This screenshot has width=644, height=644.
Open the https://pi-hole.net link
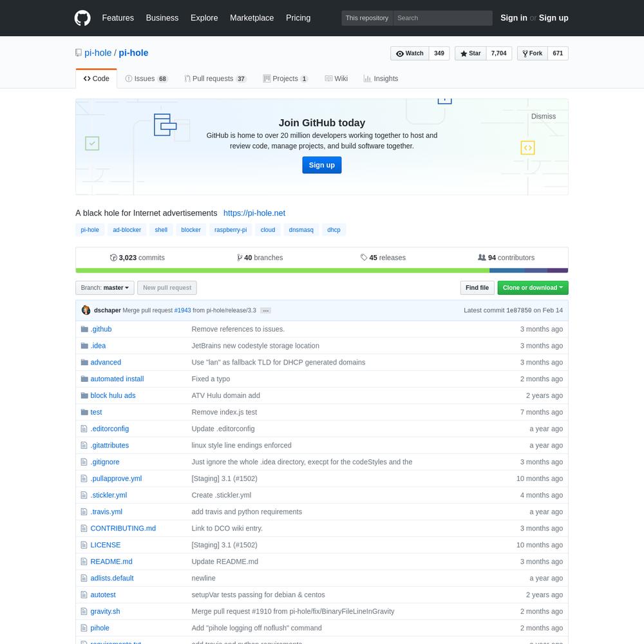(x=254, y=213)
